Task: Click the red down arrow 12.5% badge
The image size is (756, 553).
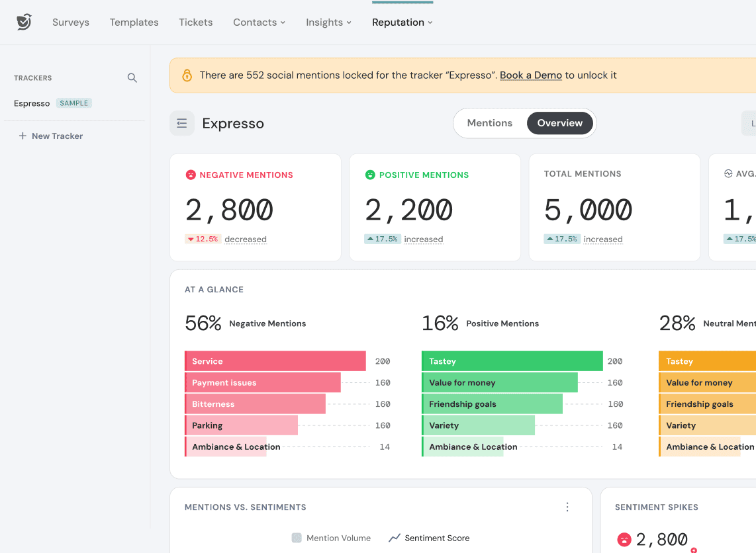Action: coord(203,239)
